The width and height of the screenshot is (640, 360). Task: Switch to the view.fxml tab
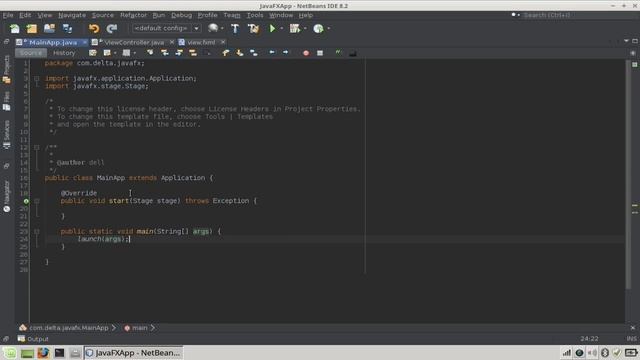pyautogui.click(x=201, y=42)
